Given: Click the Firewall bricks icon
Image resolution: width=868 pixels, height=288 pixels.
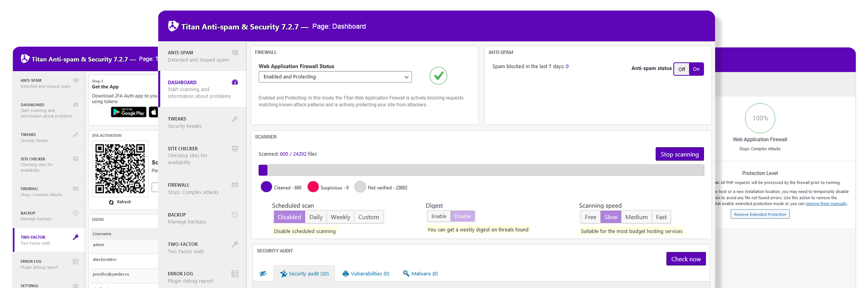Looking at the screenshot, I should [x=235, y=185].
